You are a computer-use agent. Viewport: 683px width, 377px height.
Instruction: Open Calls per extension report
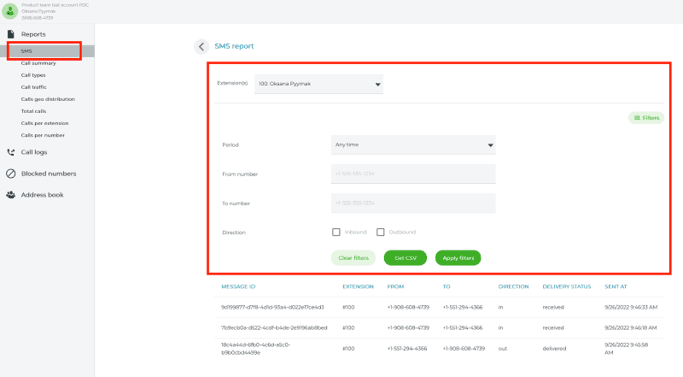(x=45, y=123)
